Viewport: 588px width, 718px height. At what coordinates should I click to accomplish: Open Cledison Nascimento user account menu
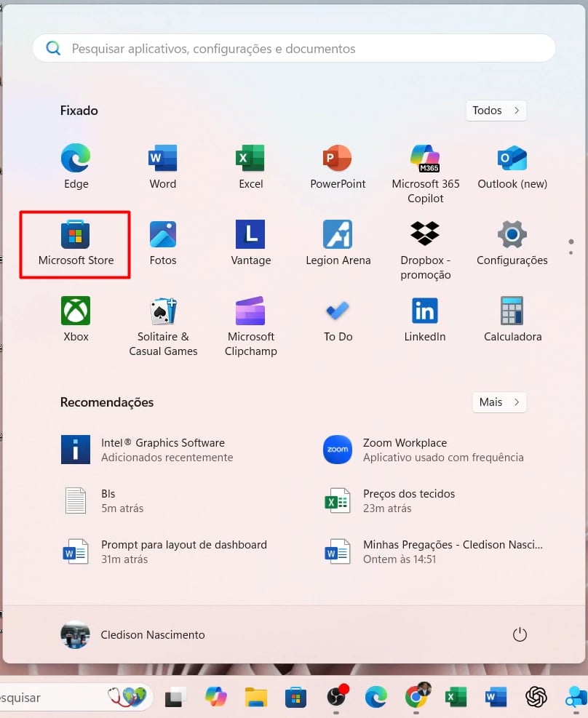pos(132,634)
